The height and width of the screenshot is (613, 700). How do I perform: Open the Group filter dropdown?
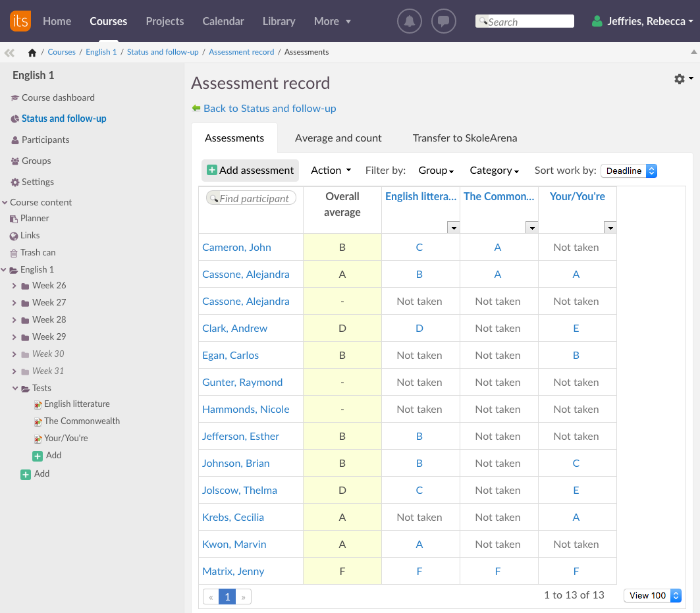coord(436,171)
